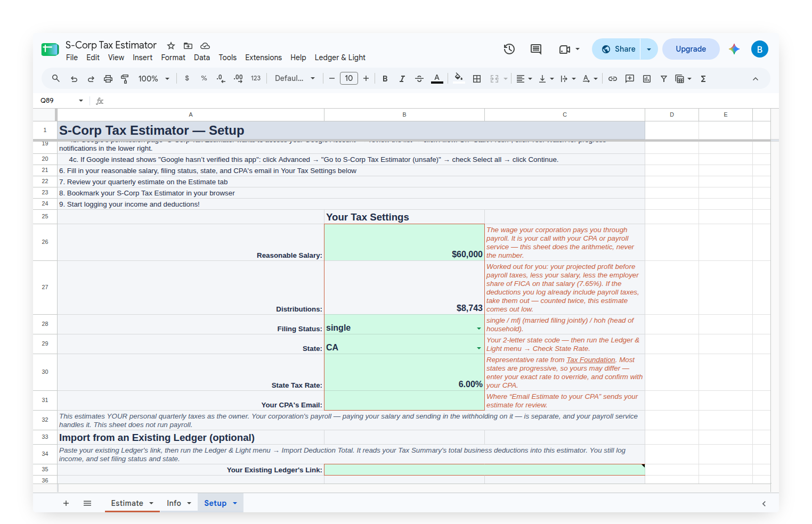Screen dimensions: 812x524
Task: Click the move to folder icon
Action: click(x=188, y=46)
